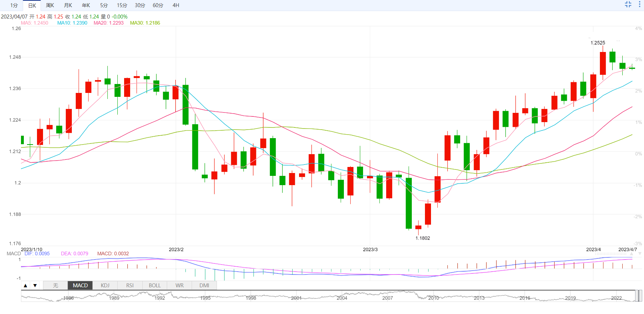Click the 2010 area in overview timeline

[x=433, y=298]
